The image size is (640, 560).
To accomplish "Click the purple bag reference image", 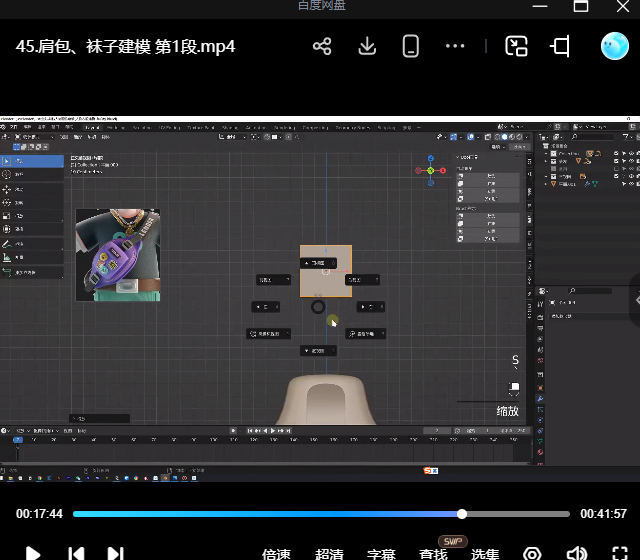I will pyautogui.click(x=117, y=255).
